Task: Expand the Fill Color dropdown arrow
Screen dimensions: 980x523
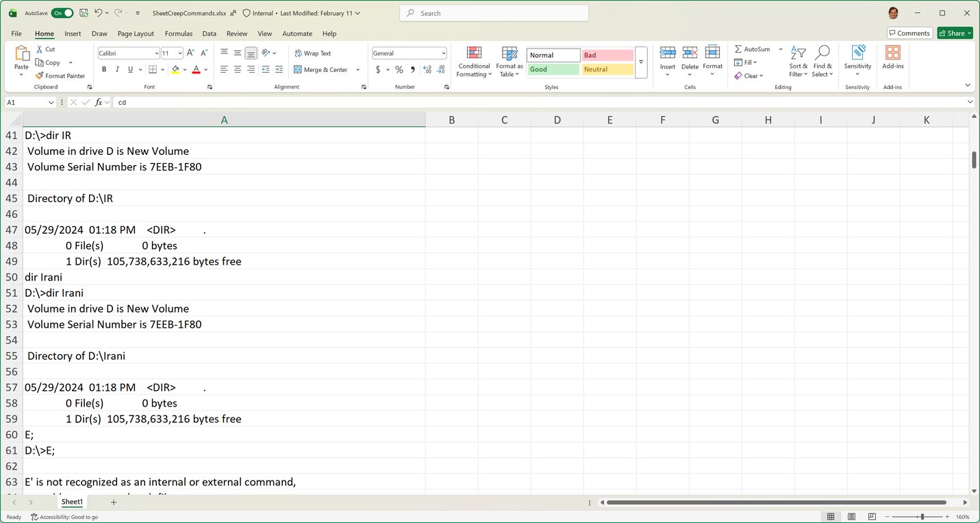Action: click(x=184, y=69)
